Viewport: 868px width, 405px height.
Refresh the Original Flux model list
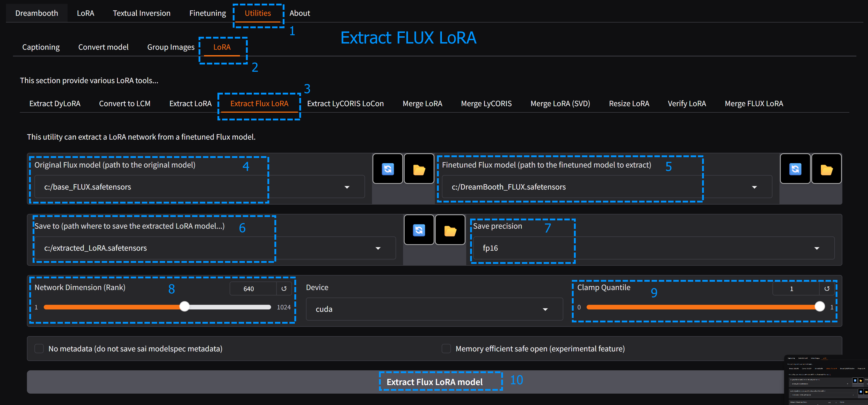388,169
